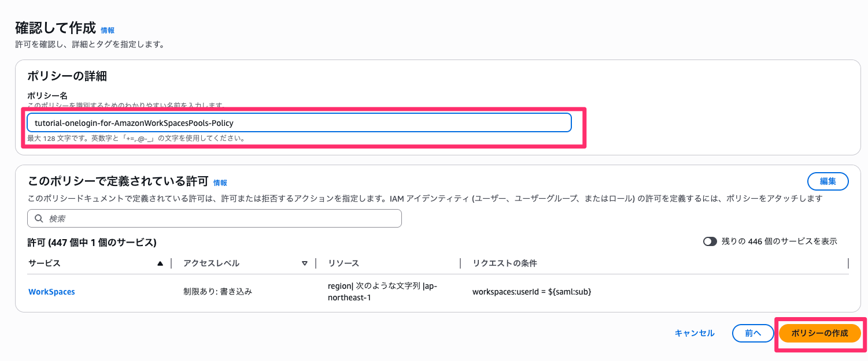
Task: Click the 編集 button to edit permissions
Action: (828, 181)
